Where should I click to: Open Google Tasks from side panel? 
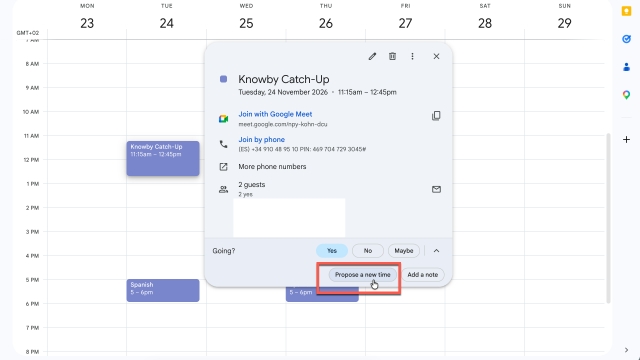(626, 39)
